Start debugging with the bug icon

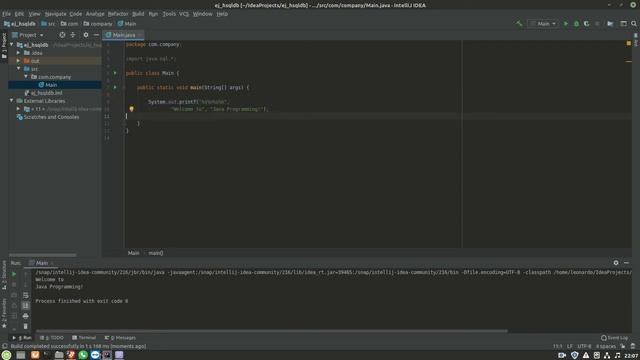click(576, 24)
